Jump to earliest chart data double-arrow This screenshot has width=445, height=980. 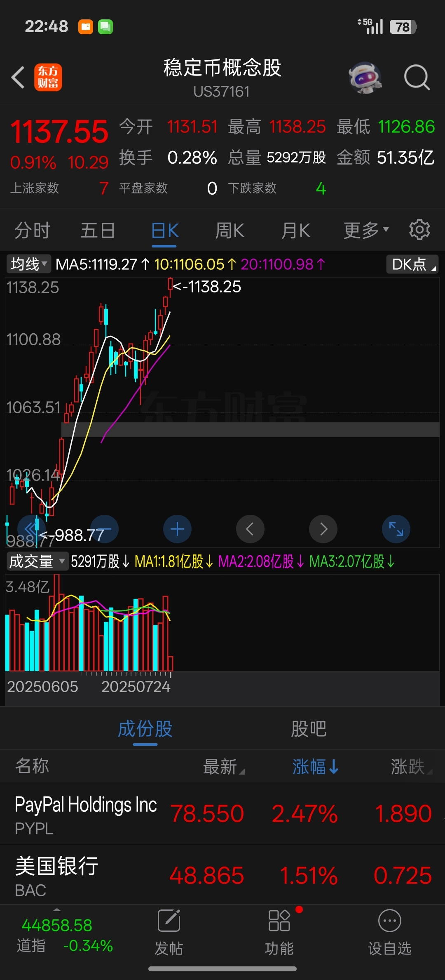click(x=31, y=529)
